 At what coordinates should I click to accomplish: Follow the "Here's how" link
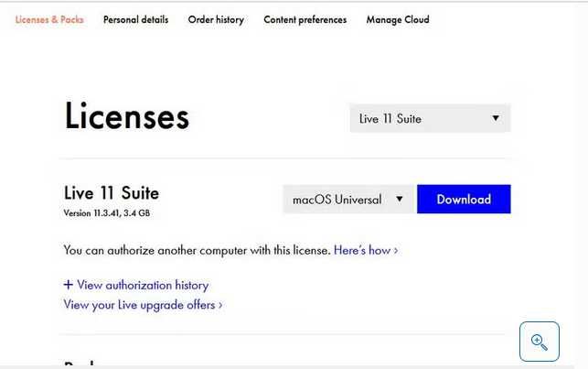(366, 250)
